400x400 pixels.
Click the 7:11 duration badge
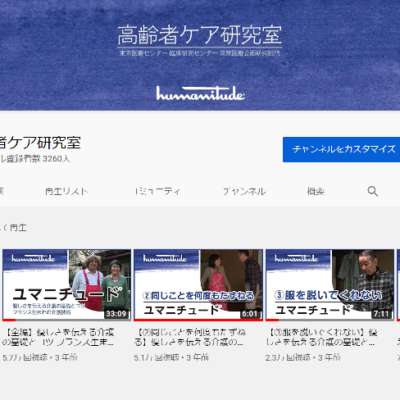tap(382, 314)
